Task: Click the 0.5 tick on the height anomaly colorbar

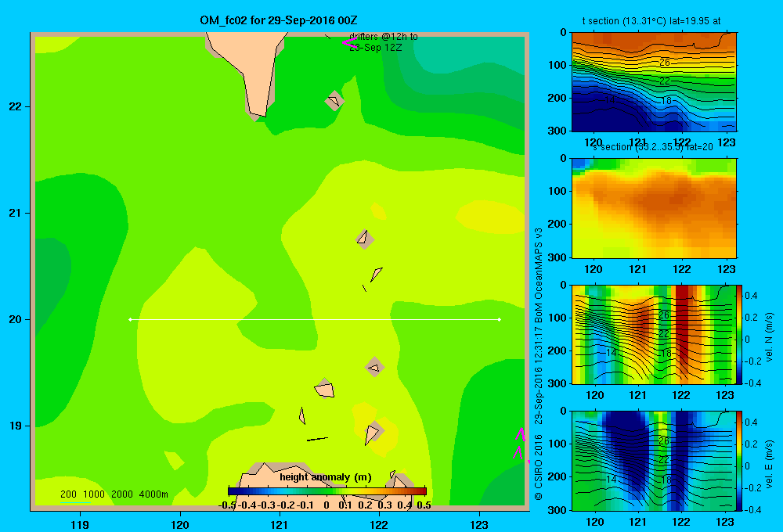Action: [424, 505]
